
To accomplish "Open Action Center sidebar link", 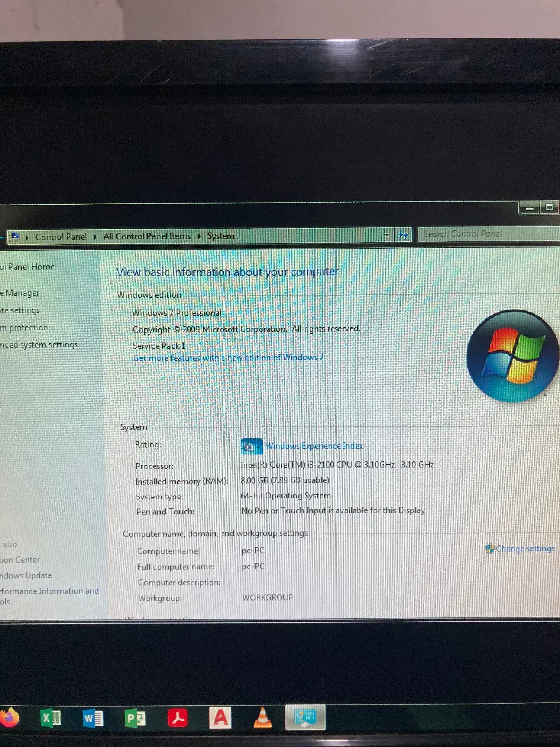I will coord(20,560).
